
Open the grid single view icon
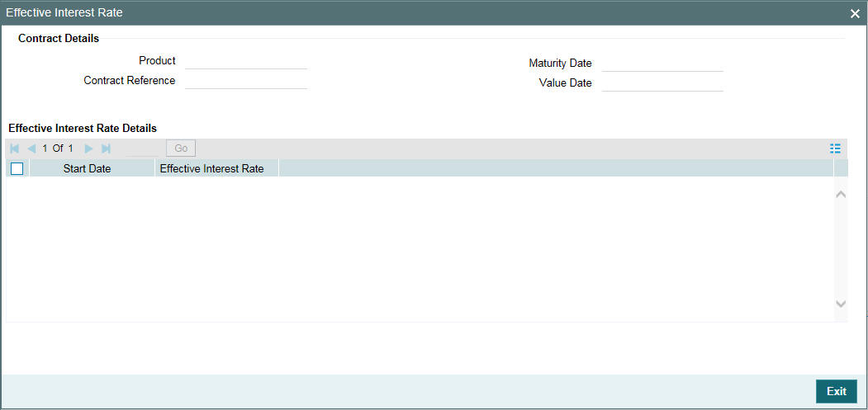(x=835, y=148)
